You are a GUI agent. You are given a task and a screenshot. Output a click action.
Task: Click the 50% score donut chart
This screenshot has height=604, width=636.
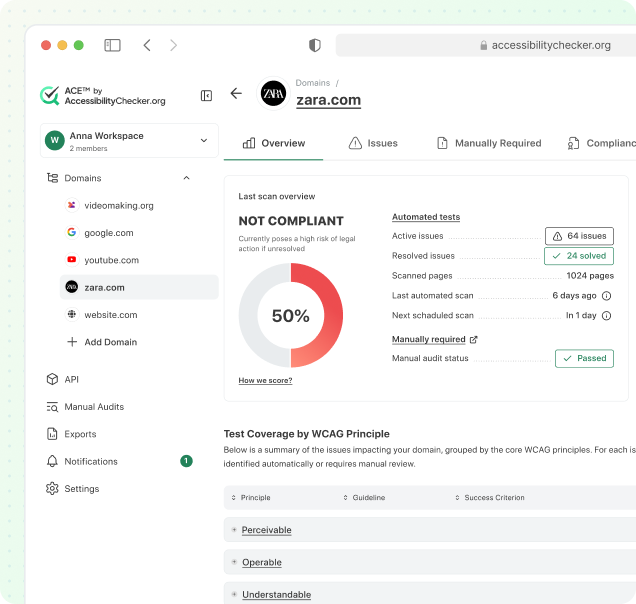[x=291, y=315]
